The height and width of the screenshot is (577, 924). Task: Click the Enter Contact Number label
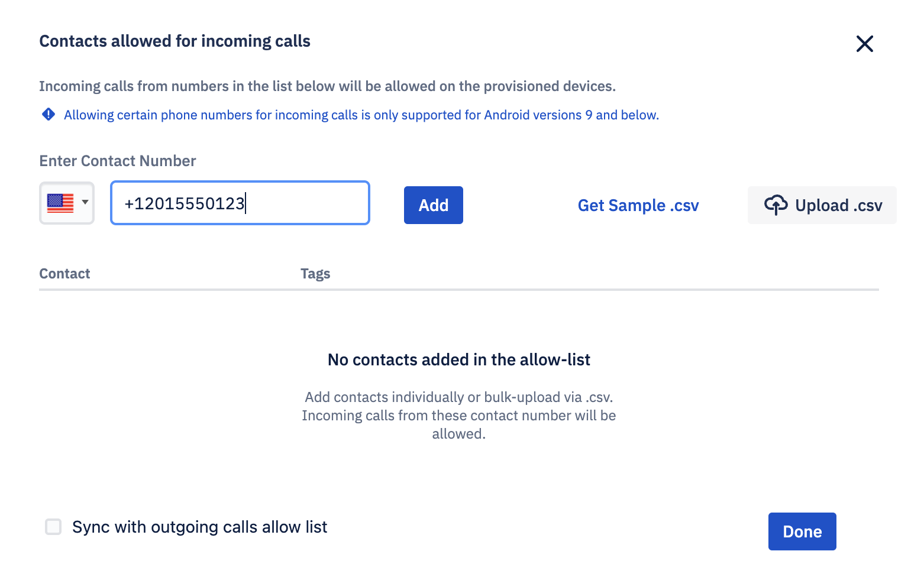click(x=117, y=160)
